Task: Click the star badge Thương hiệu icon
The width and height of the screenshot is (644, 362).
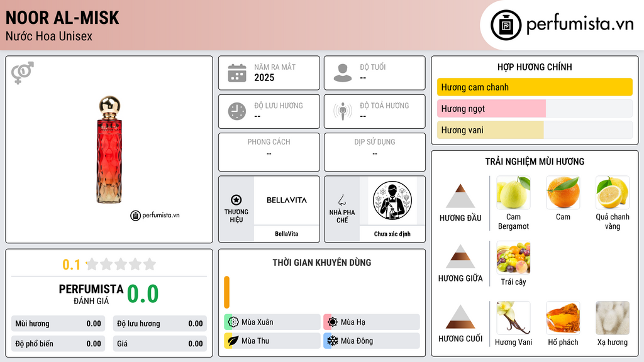Action: click(x=236, y=200)
